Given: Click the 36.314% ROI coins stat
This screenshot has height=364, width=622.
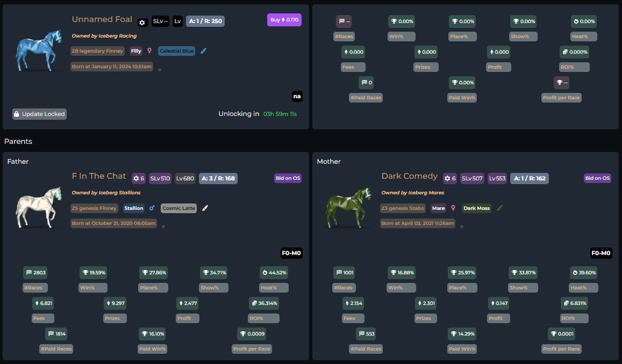Looking at the screenshot, I should tap(264, 303).
